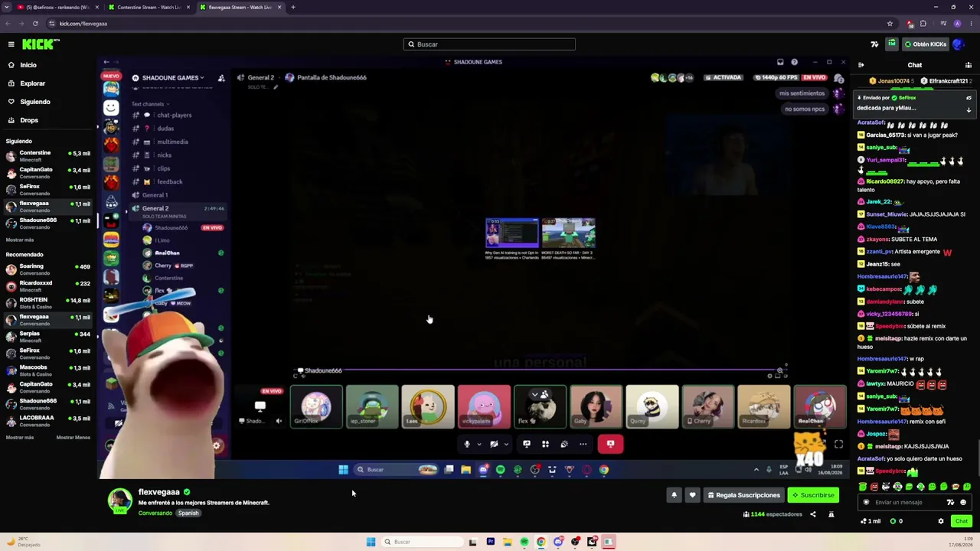This screenshot has height=551, width=980.
Task: Show the chat users list icon
Action: point(969,65)
